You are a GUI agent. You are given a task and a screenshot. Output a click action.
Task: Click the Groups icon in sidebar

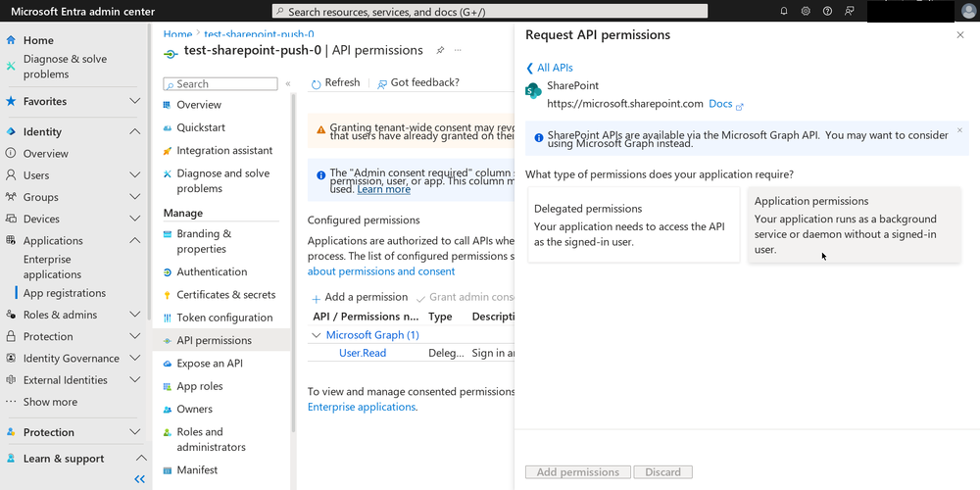11,198
